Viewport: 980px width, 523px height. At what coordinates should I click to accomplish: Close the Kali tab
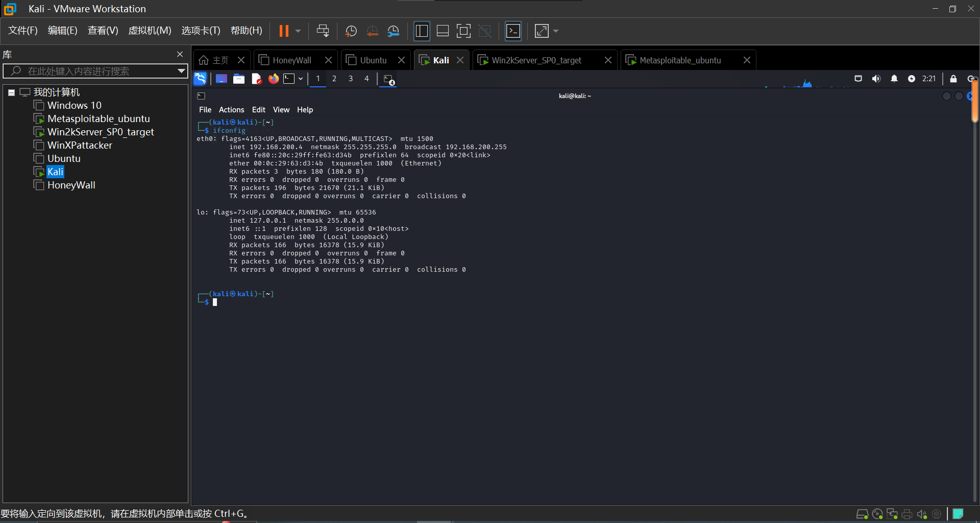(x=460, y=60)
